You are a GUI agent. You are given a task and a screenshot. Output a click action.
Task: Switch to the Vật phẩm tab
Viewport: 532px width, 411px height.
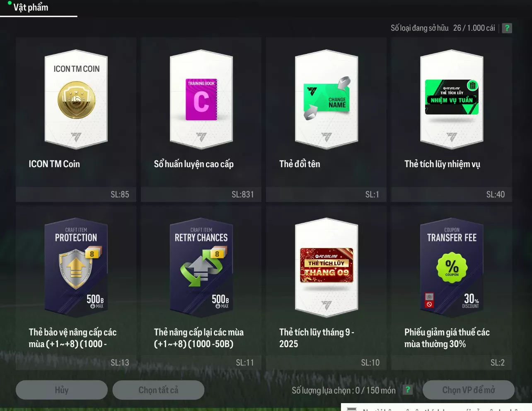coord(31,7)
